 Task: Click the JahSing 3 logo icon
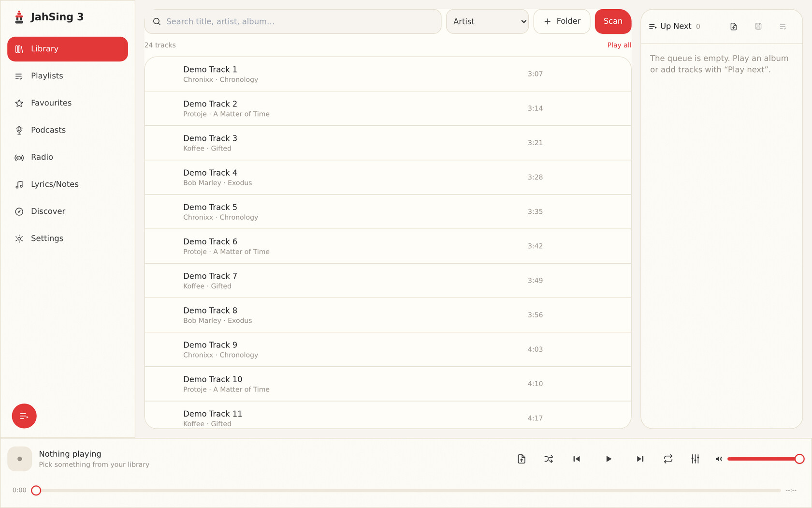19,17
